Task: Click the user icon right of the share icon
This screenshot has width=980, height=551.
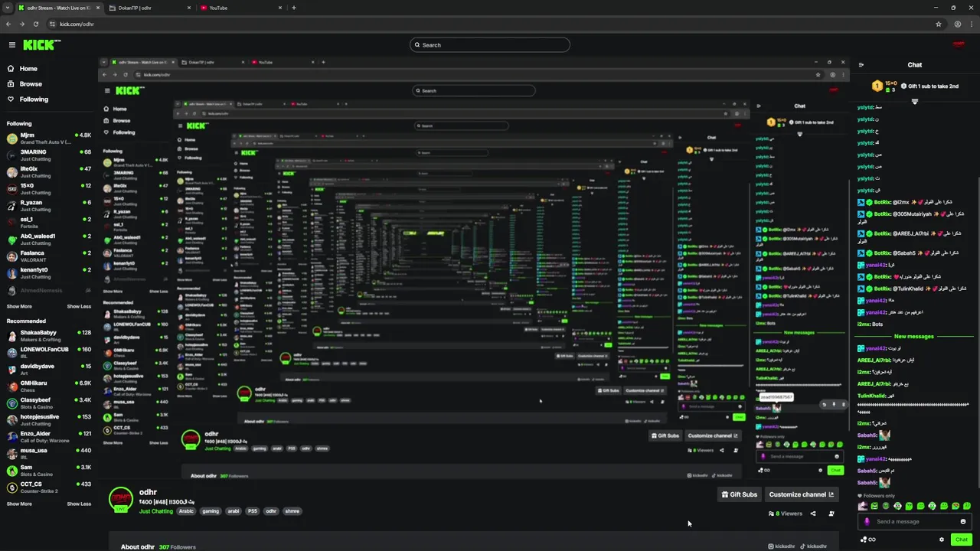Action: 831,514
